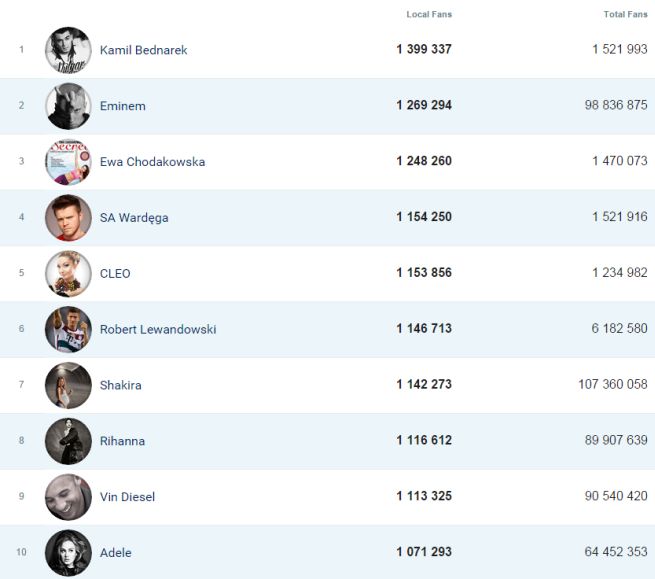Click Kamil Bednarek's profile picture

pyautogui.click(x=68, y=50)
